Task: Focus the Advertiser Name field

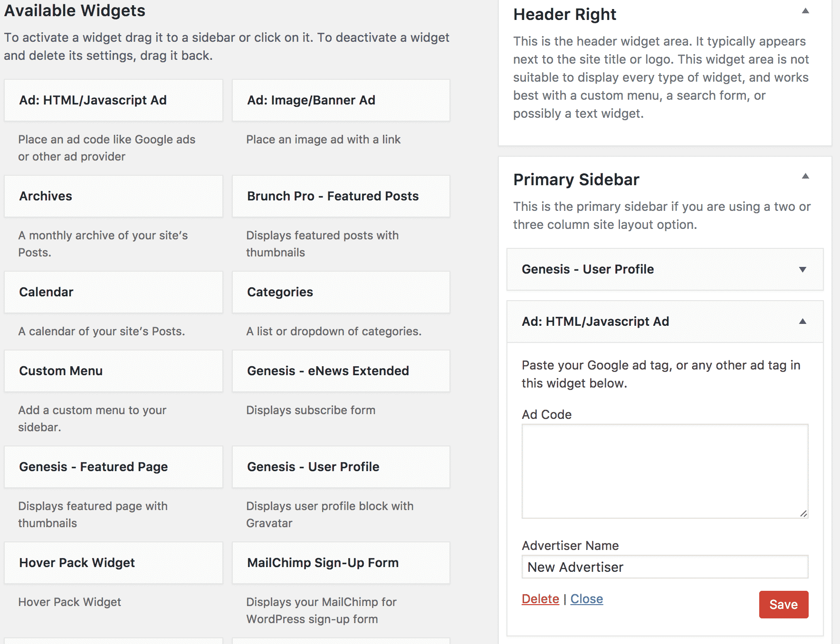Action: pyautogui.click(x=665, y=567)
